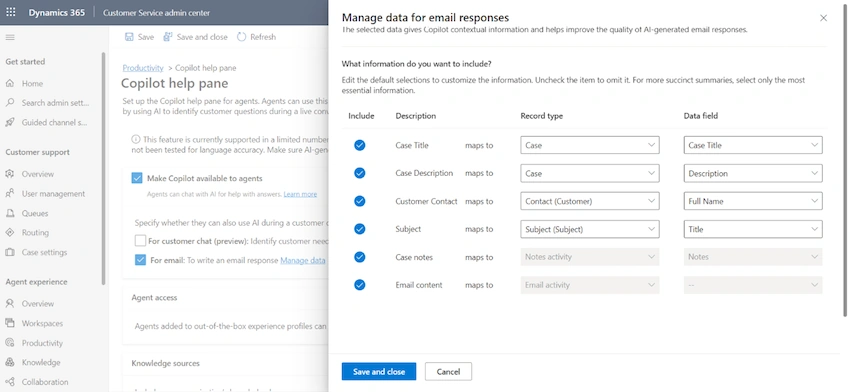Viewport: 850px width, 392px height.
Task: Toggle Make Copilot available to agents checkbox
Action: pyautogui.click(x=137, y=178)
